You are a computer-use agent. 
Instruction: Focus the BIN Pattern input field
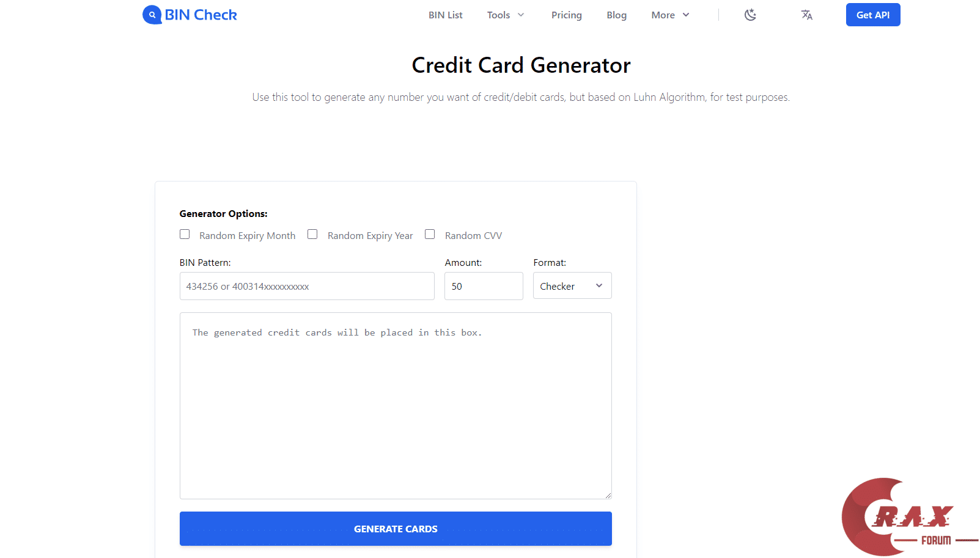[x=307, y=286]
